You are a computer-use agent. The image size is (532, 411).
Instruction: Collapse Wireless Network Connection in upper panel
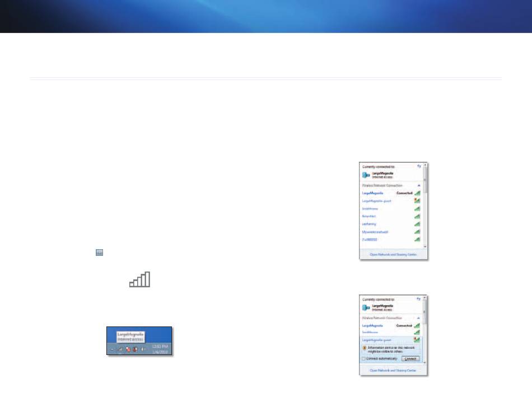tap(417, 185)
